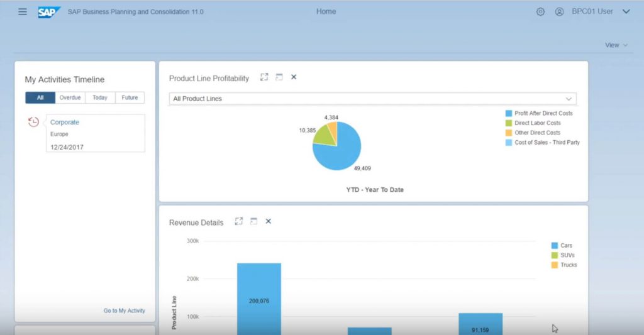The width and height of the screenshot is (644, 335).
Task: Toggle Profit After Direct Costs legend swatch
Action: 508,113
